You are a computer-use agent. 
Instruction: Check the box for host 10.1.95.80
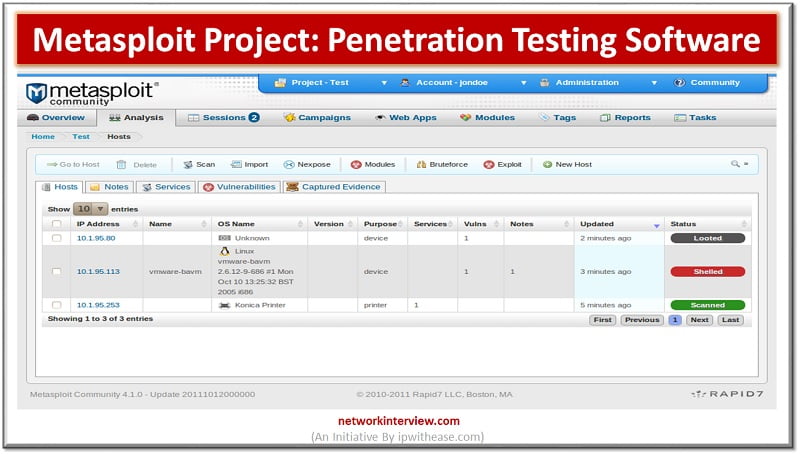pyautogui.click(x=57, y=238)
